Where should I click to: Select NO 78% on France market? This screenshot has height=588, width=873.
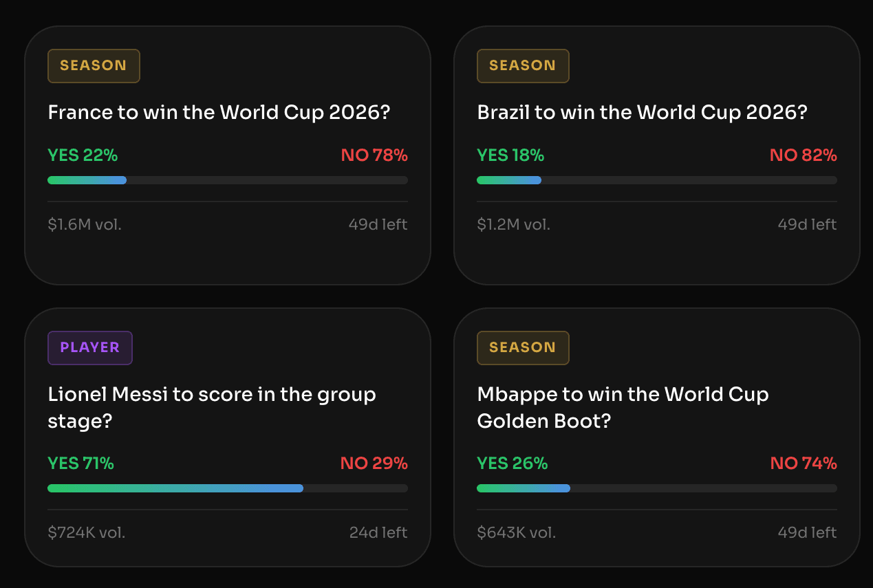coord(374,155)
